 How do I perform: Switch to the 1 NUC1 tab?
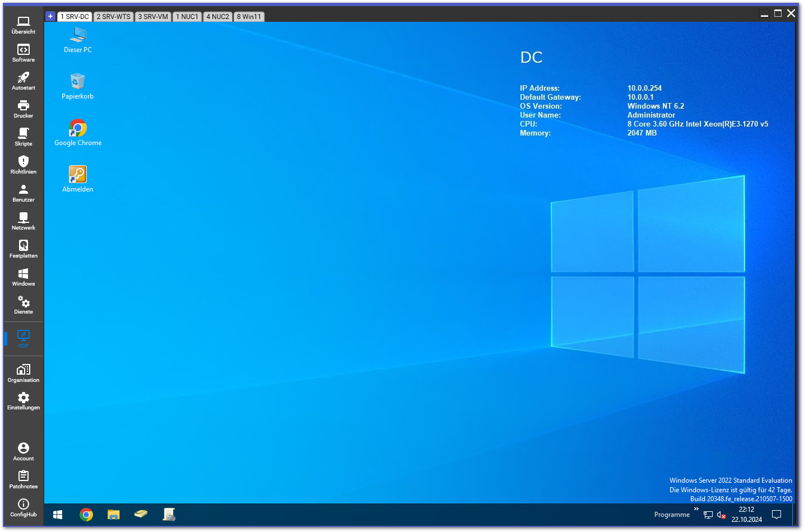(x=187, y=17)
